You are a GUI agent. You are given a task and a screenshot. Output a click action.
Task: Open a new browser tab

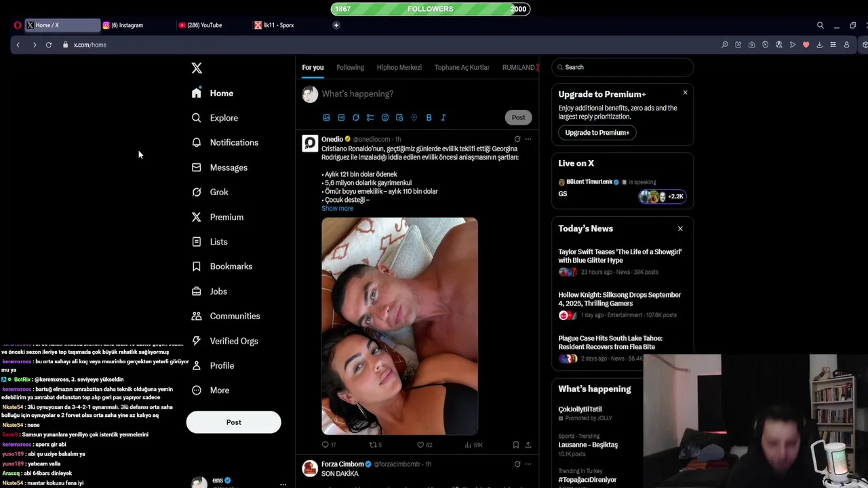click(336, 25)
